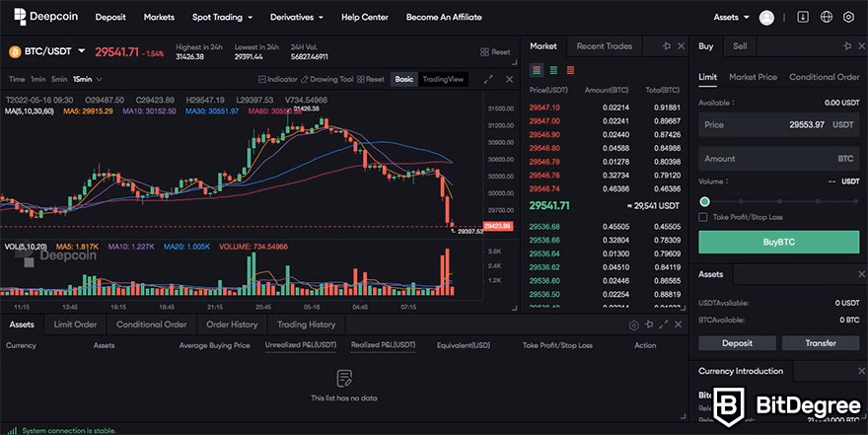The width and height of the screenshot is (868, 435).
Task: Pin the bottom orders panel
Action: tap(649, 325)
